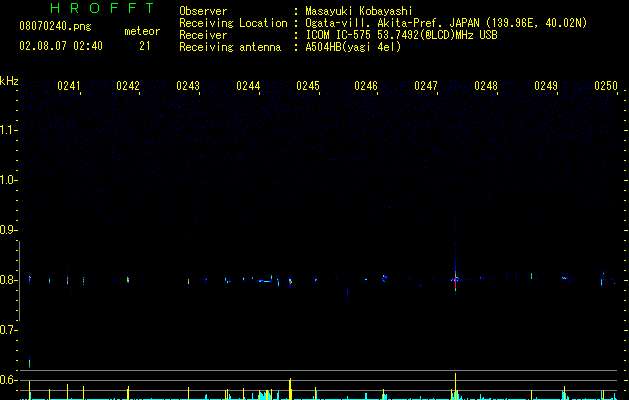This screenshot has height=400, width=629.
Task: Click the 1.1 kHz axis label
Action: tap(8, 130)
